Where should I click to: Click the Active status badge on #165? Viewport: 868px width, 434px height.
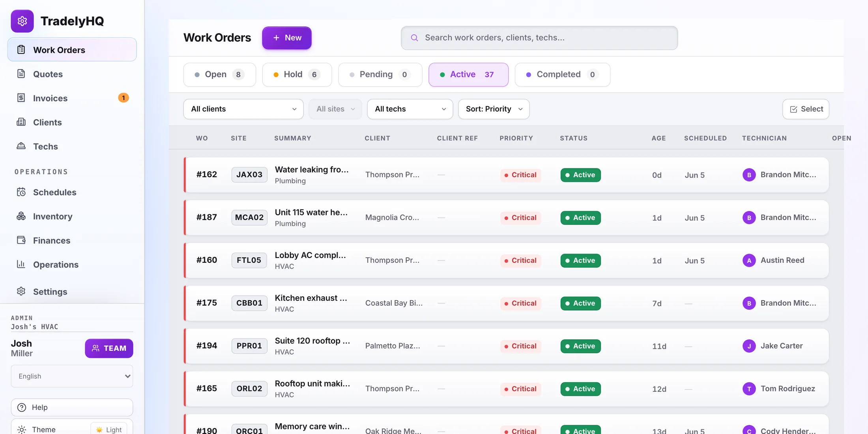[580, 389]
